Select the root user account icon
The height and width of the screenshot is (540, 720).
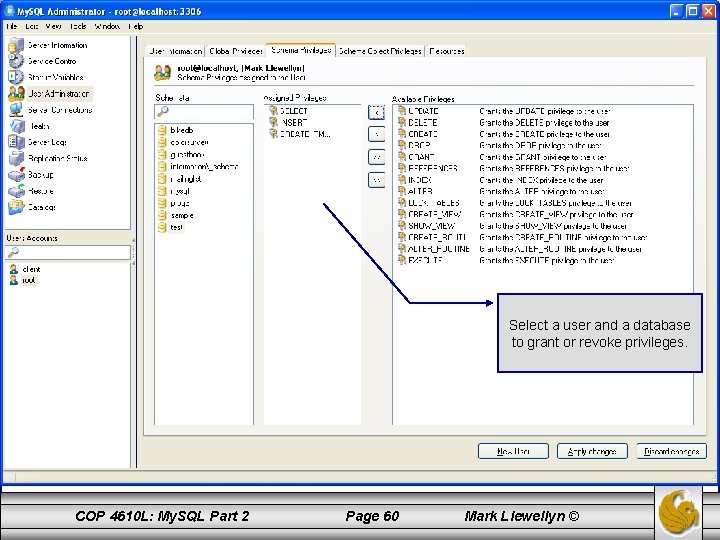[14, 280]
